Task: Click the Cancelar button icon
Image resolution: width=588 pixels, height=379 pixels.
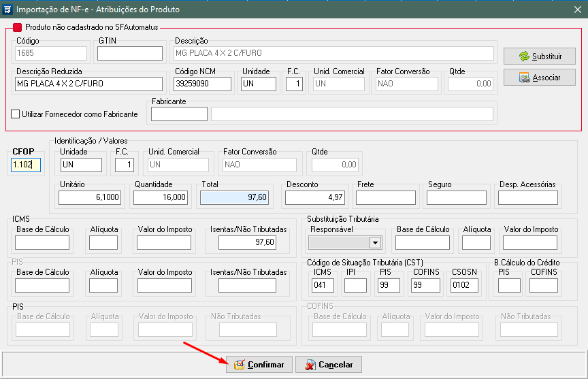Action: point(309,365)
